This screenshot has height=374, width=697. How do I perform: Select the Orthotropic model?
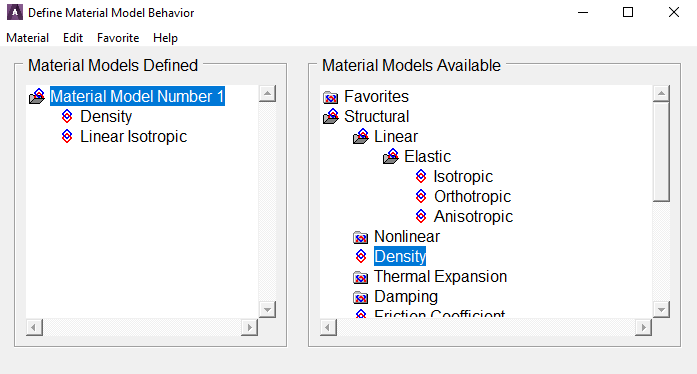[473, 197]
